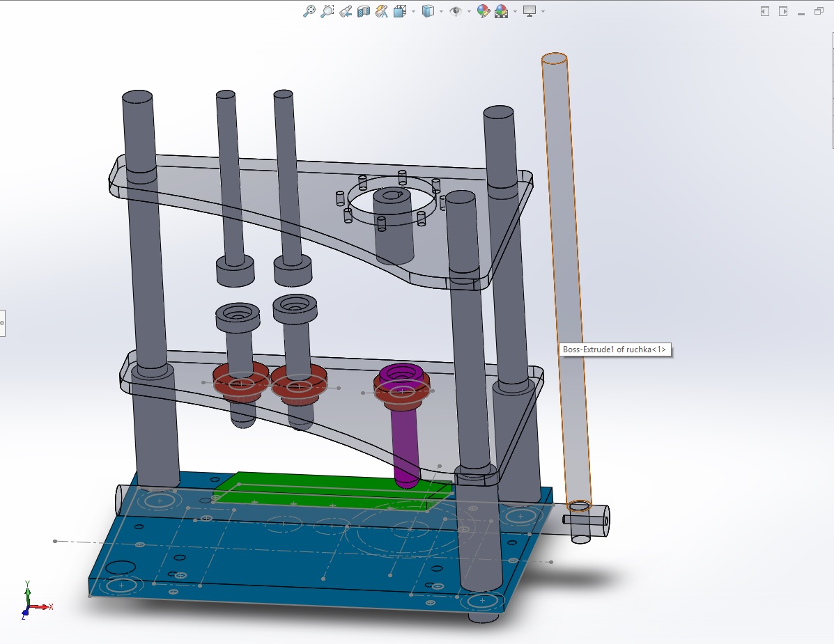Expand the Apply Scene dropdown arrow
This screenshot has width=834, height=644.
click(x=515, y=11)
